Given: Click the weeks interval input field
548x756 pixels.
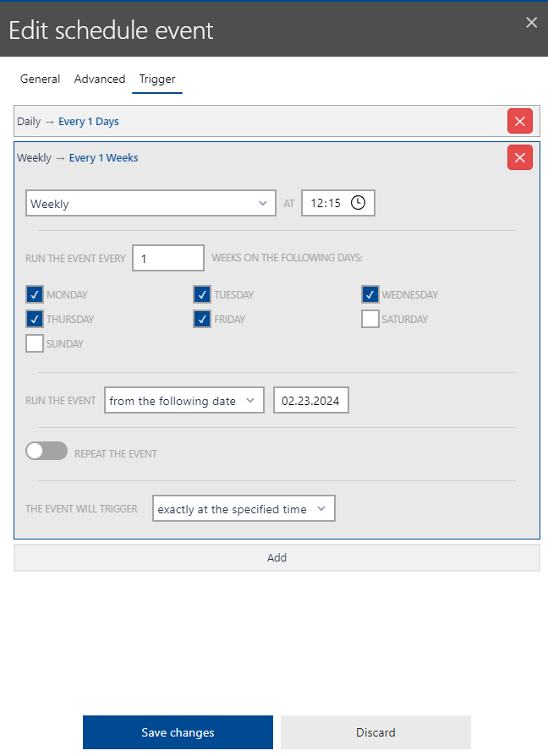Looking at the screenshot, I should pos(168,259).
